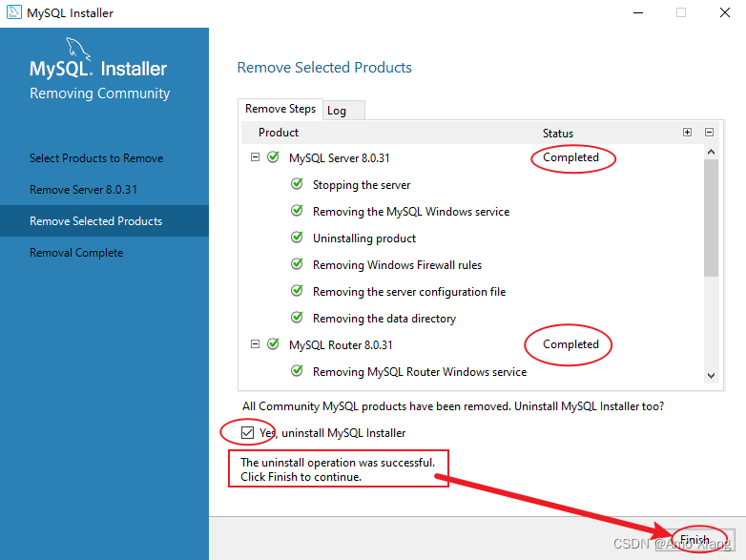Click the All Community MySQL products removed text
This screenshot has width=746, height=560.
click(453, 406)
